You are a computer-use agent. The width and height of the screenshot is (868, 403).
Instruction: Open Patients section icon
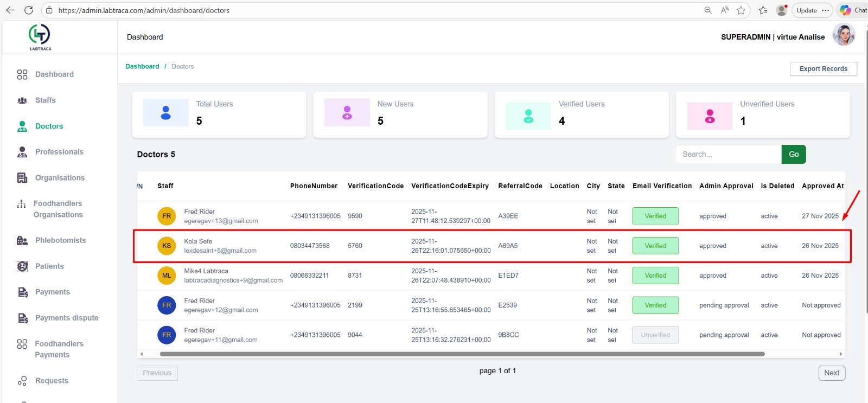click(x=22, y=266)
